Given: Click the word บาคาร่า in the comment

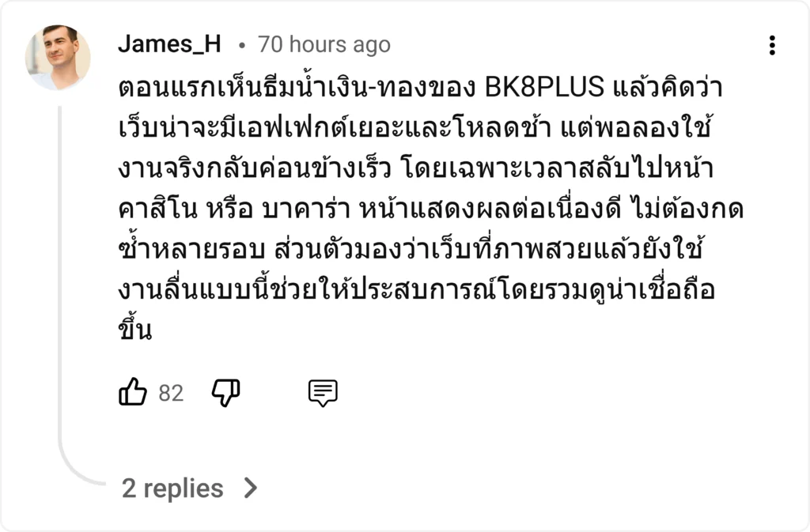Looking at the screenshot, I should [307, 209].
